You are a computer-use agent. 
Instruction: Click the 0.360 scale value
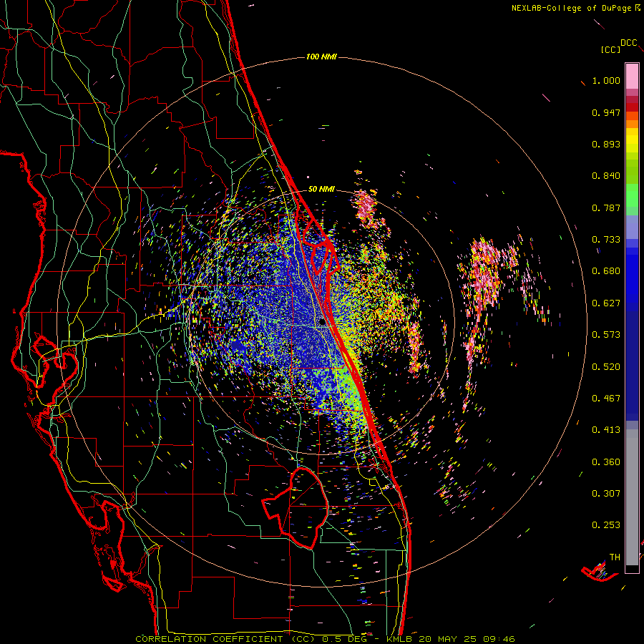coord(606,462)
